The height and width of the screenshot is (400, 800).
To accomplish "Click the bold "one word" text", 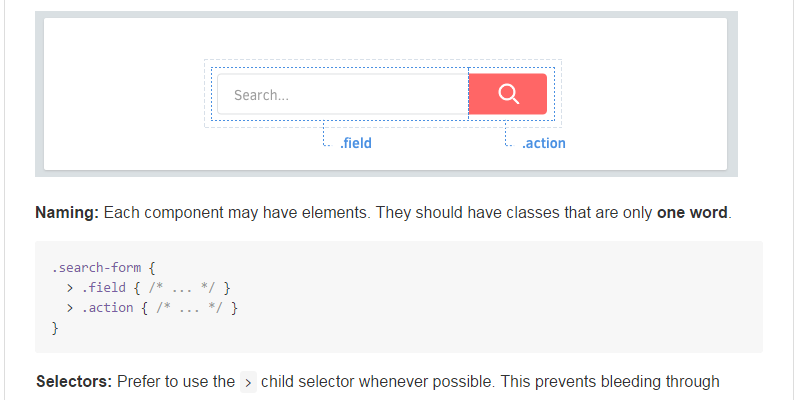I will tap(693, 213).
